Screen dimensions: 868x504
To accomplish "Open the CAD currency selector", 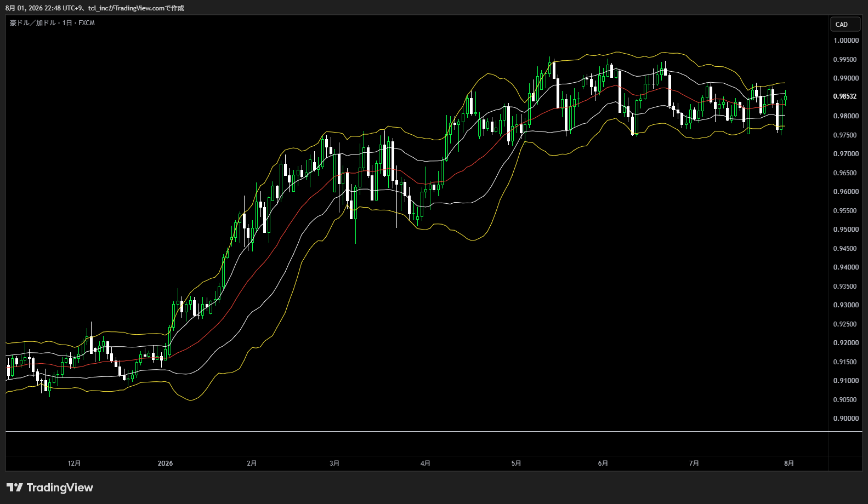I will (845, 24).
